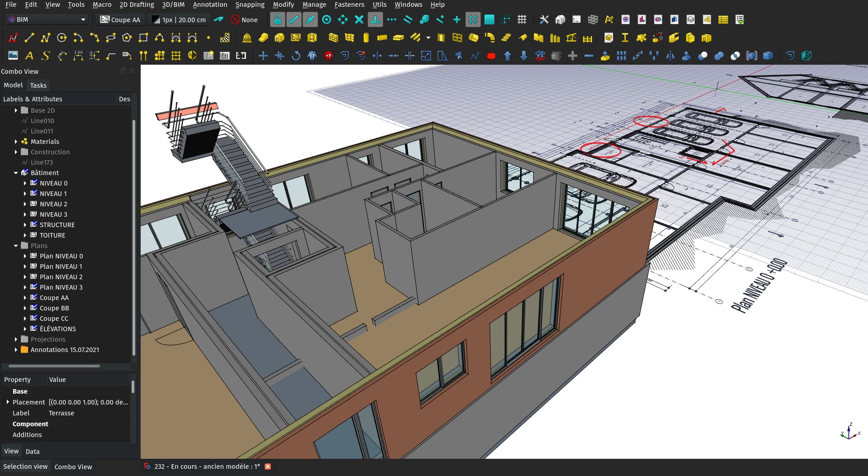Open the line width and scale control
The image size is (868, 476).
click(179, 19)
